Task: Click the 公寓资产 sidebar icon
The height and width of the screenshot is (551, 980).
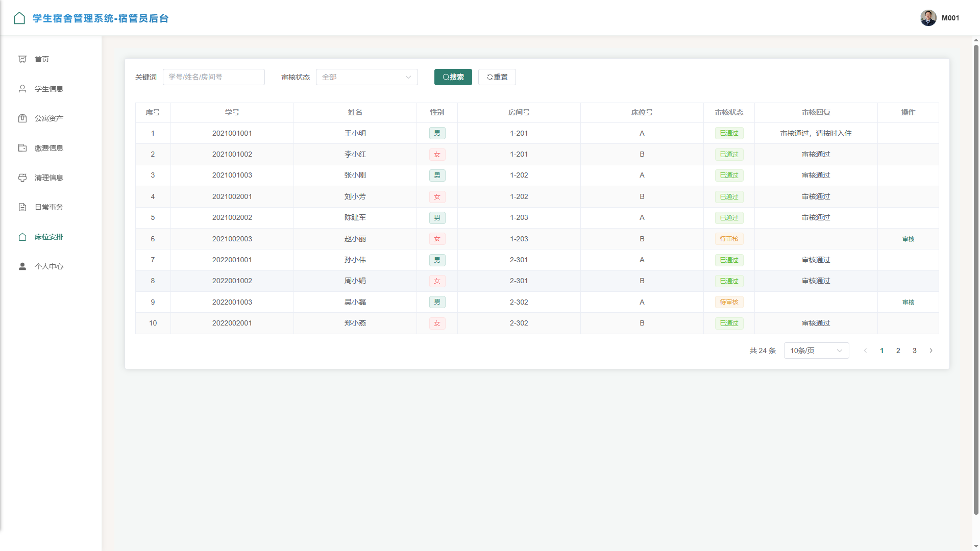Action: coord(22,118)
